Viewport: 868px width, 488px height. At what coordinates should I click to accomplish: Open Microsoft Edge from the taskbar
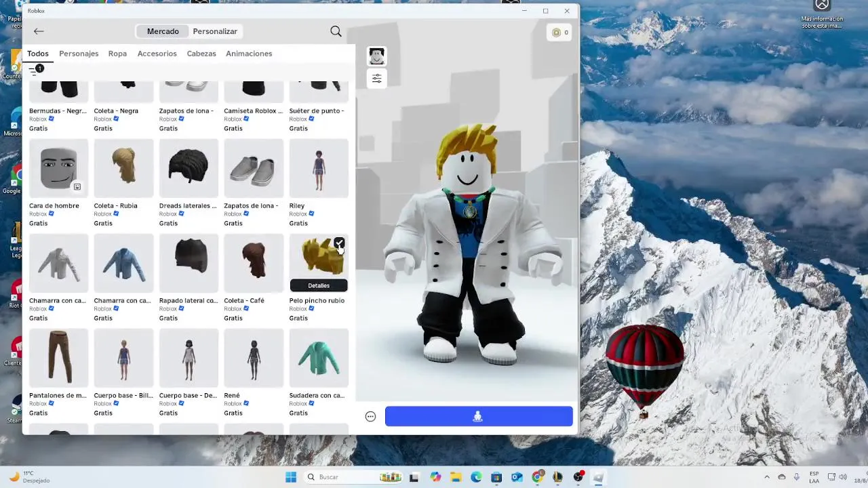click(476, 477)
